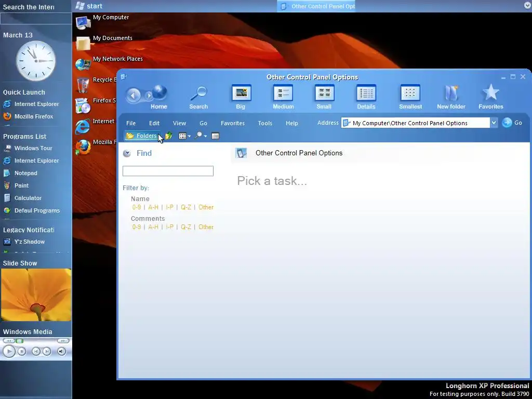Viewport: 532px width, 399px height.
Task: Click rewind button in sidebar player
Action: 8,341
